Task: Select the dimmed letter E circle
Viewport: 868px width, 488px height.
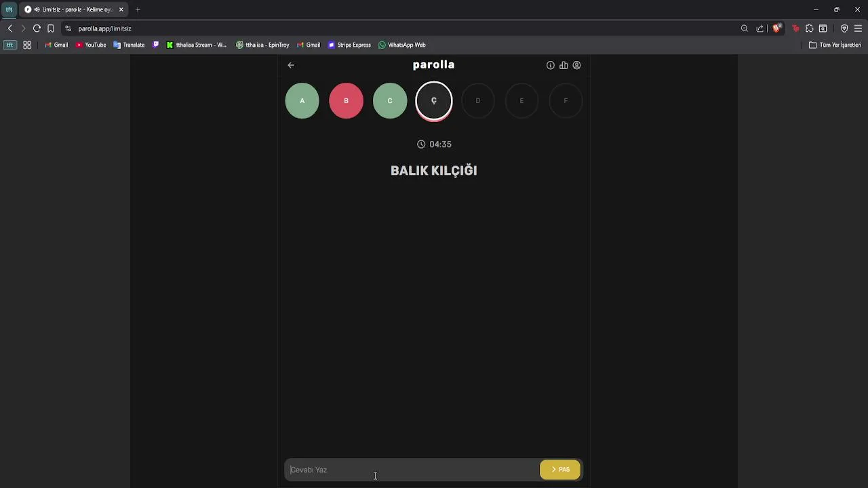Action: 521,100
